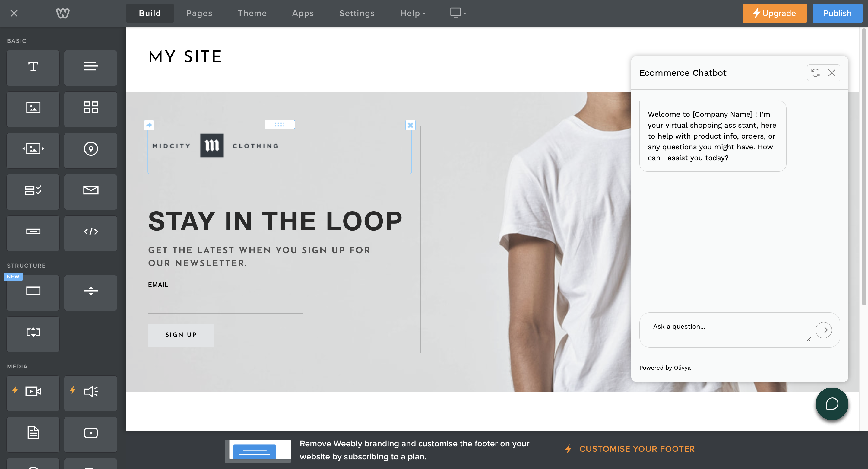Click the move arrow on selected element
This screenshot has width=868, height=469.
point(149,125)
